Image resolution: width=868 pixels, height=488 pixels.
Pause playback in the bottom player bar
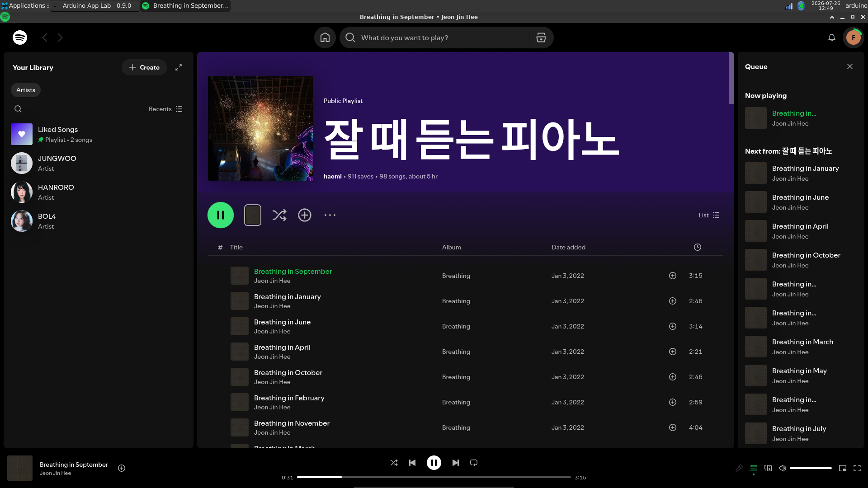434,463
